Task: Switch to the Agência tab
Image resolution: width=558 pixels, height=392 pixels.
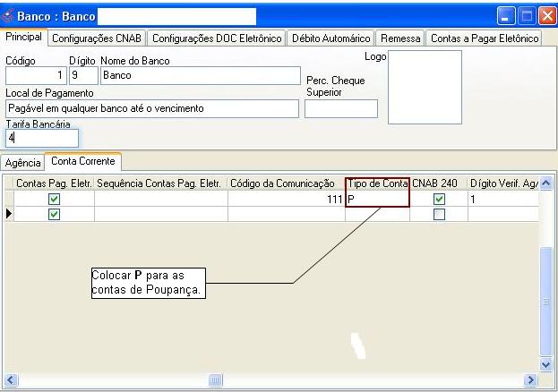Action: tap(23, 163)
